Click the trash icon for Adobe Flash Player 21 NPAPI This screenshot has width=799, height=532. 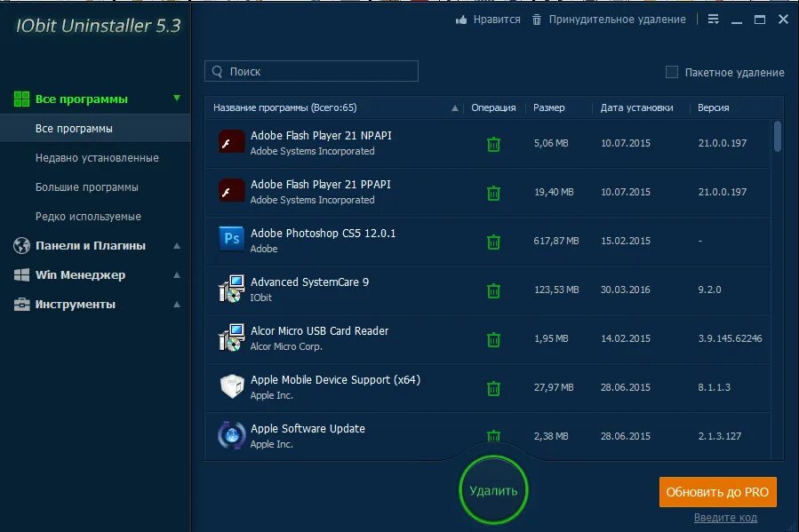493,145
